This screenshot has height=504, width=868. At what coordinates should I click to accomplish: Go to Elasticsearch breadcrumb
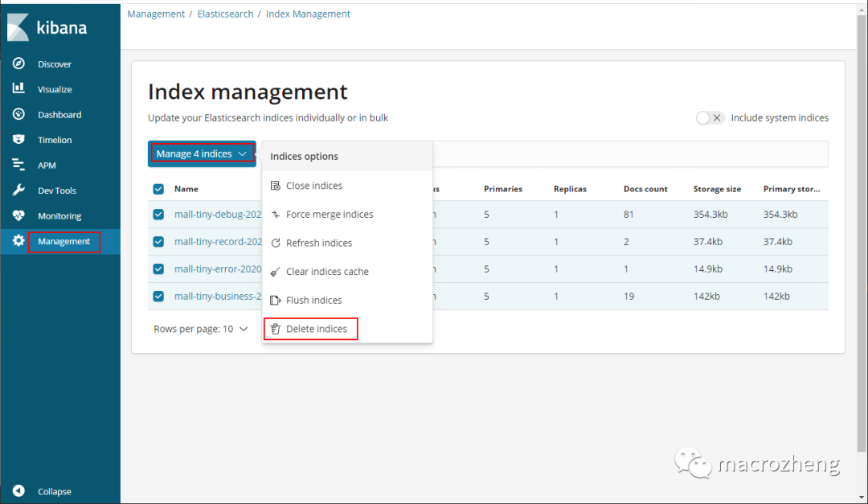click(x=225, y=14)
